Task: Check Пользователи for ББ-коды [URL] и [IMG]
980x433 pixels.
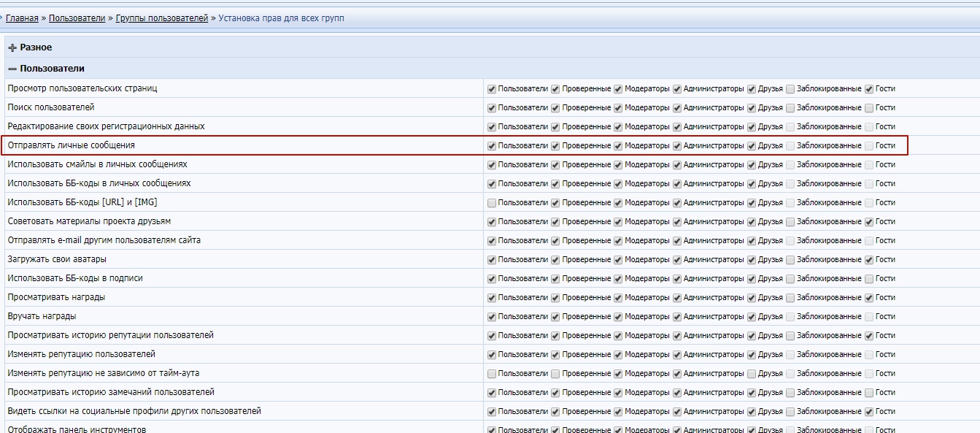Action: [x=492, y=203]
